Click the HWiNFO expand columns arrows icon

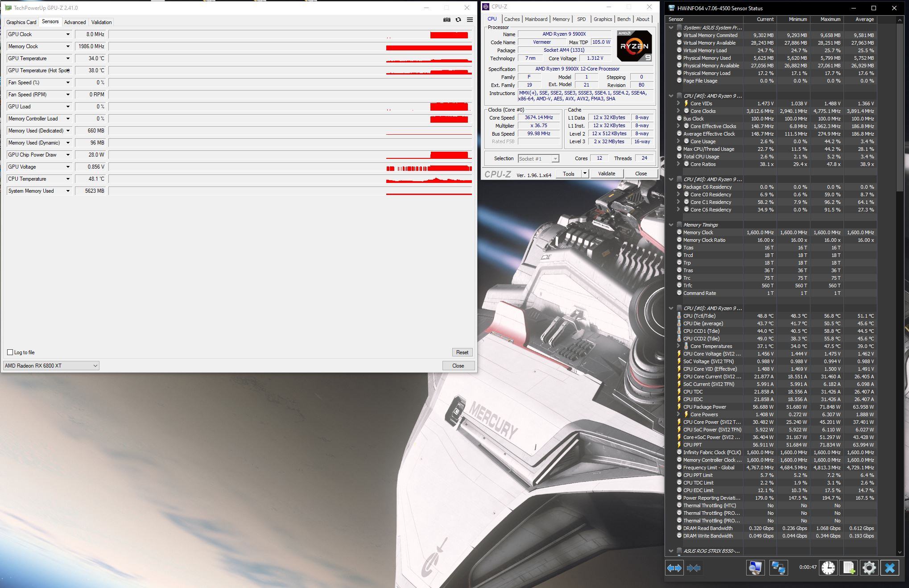coord(674,568)
